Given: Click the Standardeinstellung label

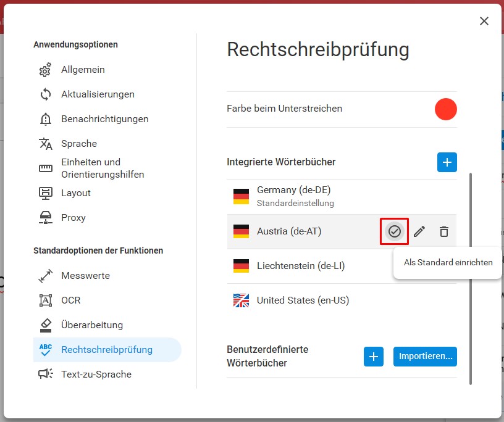Looking at the screenshot, I should pos(295,204).
